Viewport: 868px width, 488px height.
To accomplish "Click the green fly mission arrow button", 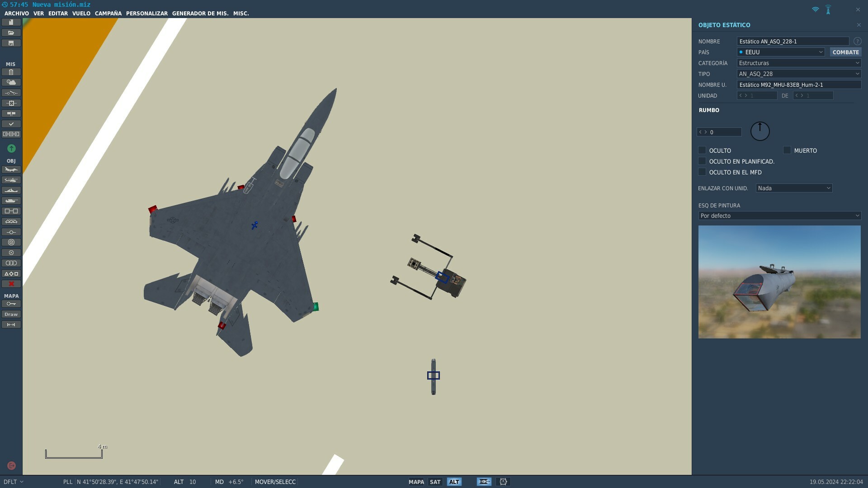I will [x=11, y=148].
